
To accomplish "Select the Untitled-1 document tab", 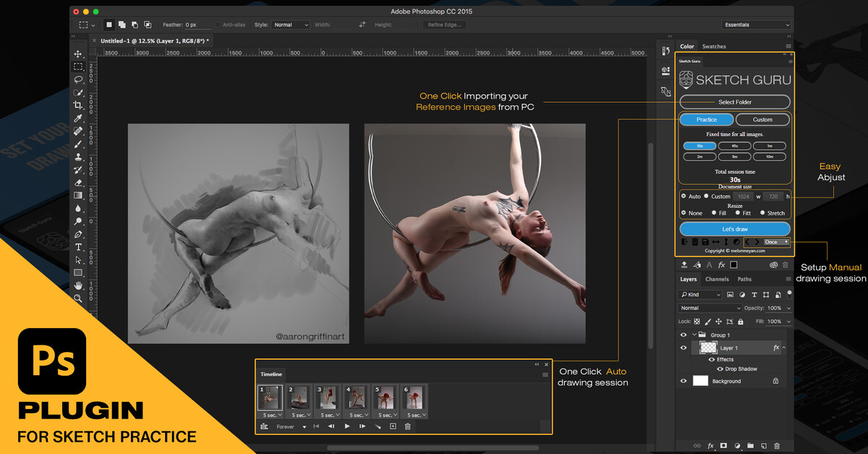I will pos(154,41).
